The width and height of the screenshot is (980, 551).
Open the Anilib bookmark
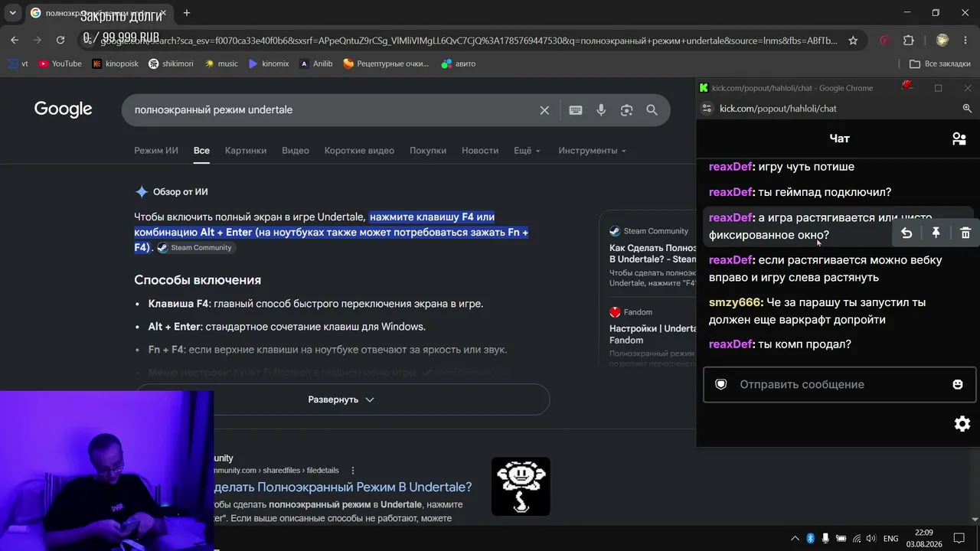pyautogui.click(x=316, y=64)
